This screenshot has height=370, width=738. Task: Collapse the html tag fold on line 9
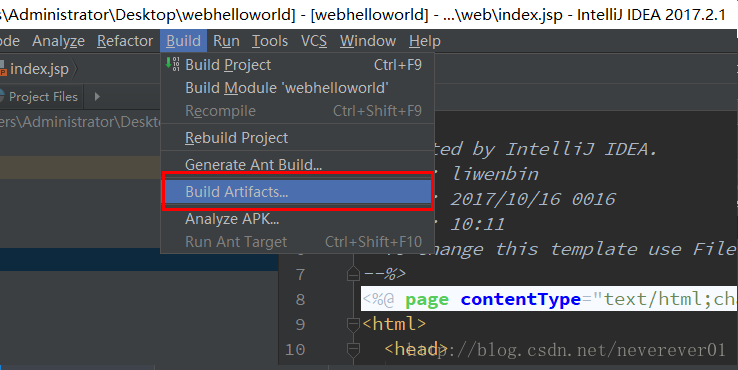click(353, 324)
